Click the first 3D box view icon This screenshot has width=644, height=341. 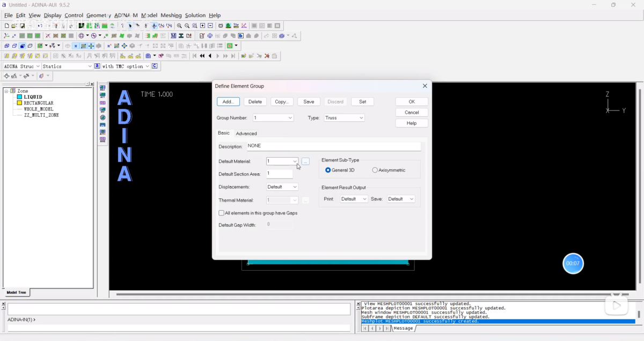pos(6,46)
